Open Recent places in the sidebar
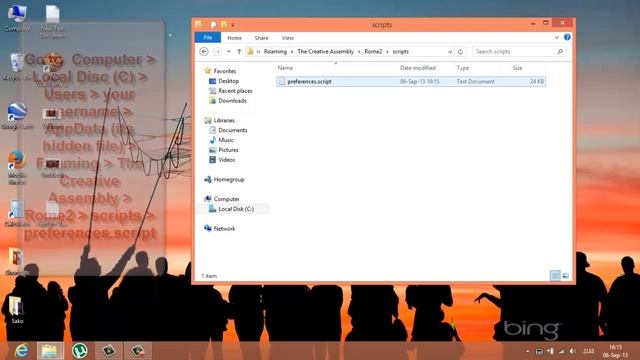640x360 pixels. pos(235,91)
